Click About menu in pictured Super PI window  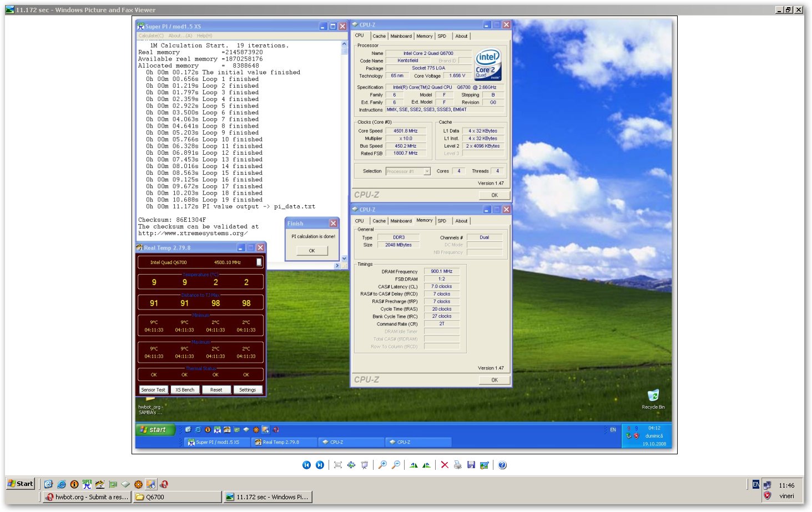180,36
